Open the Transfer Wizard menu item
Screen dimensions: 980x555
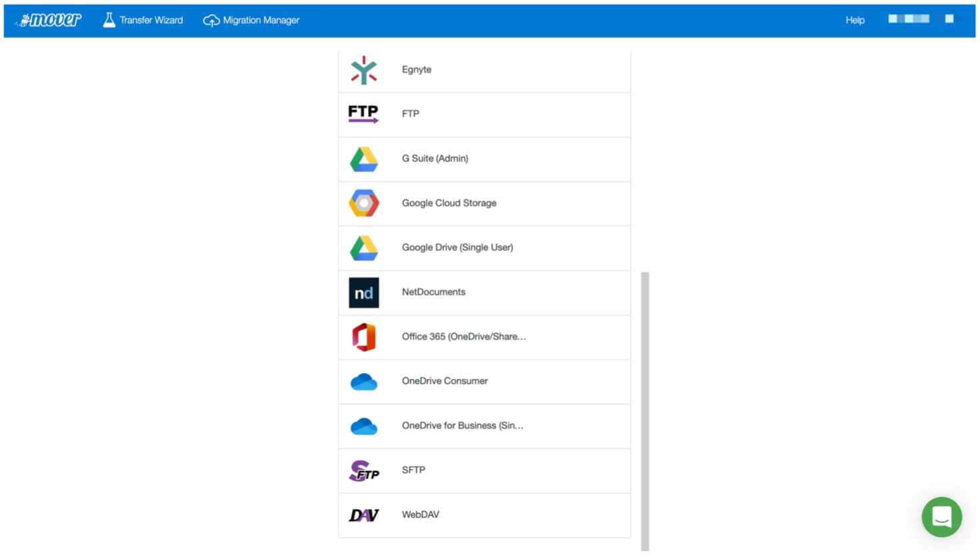click(143, 20)
